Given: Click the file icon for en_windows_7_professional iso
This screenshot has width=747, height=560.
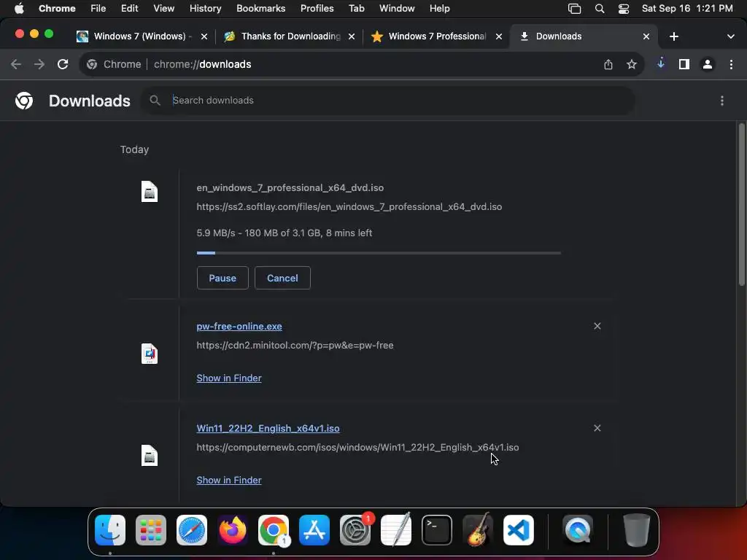Looking at the screenshot, I should coord(150,192).
